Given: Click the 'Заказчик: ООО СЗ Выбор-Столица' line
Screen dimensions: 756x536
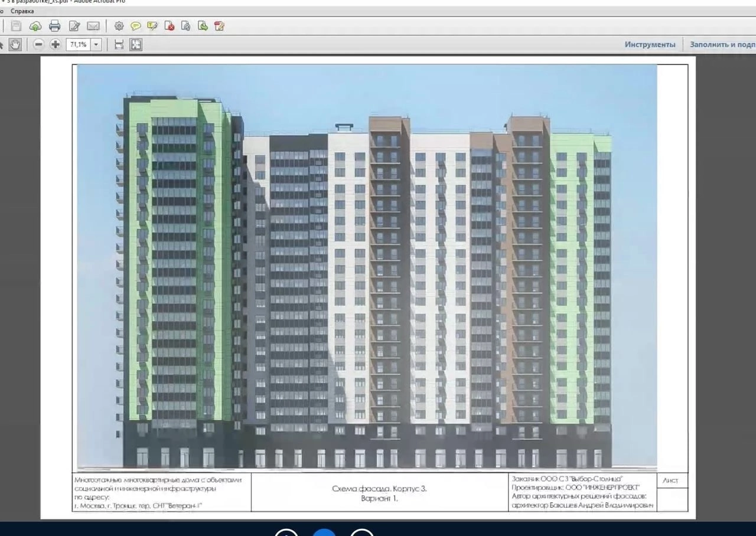Looking at the screenshot, I should pos(568,479).
